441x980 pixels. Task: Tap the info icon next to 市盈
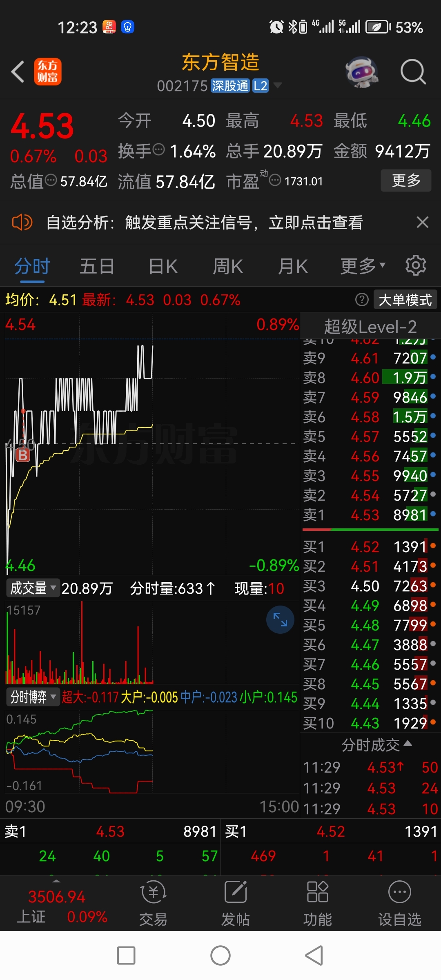pos(275,180)
